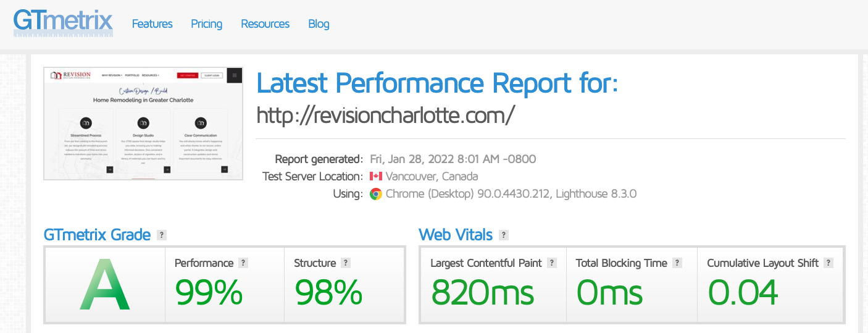Screen dimensions: 868x333
Task: Go to the Blog link
Action: coord(319,24)
